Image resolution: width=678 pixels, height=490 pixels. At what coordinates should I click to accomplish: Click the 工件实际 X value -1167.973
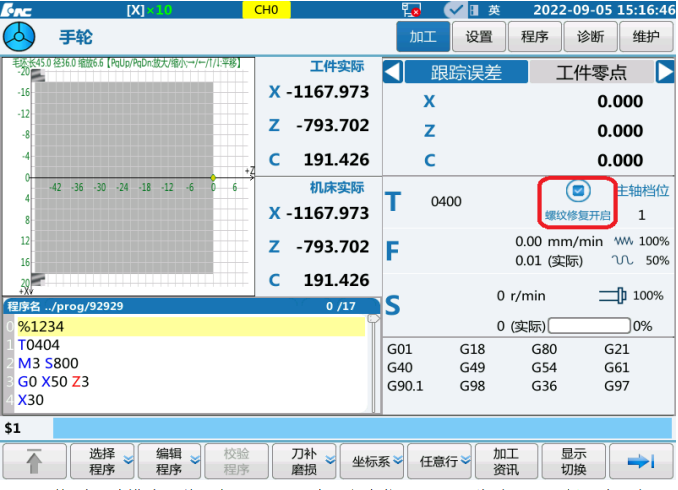tap(328, 92)
